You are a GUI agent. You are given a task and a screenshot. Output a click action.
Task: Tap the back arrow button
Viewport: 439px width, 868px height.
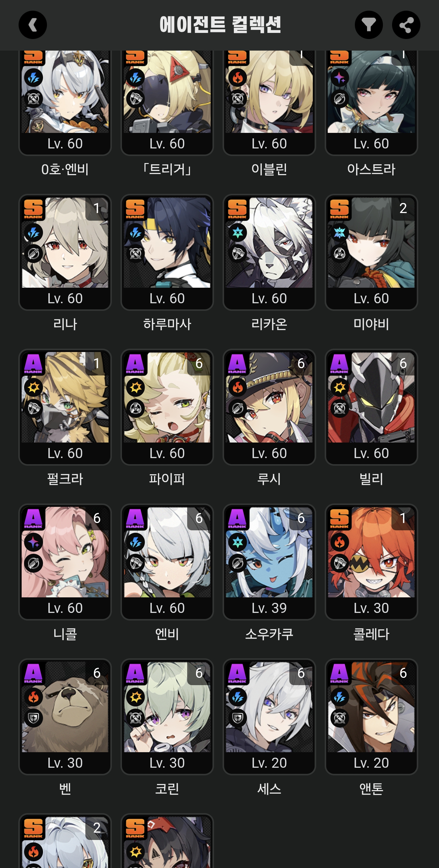33,25
